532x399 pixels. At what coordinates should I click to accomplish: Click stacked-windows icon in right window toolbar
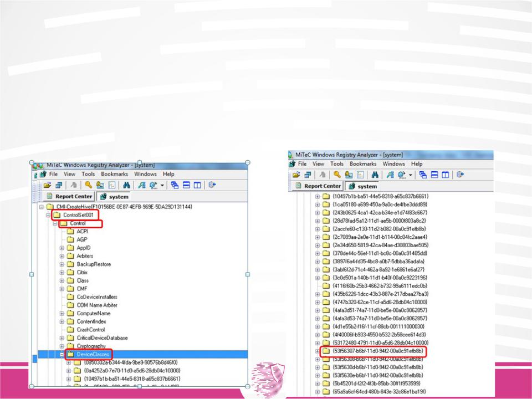(x=308, y=175)
